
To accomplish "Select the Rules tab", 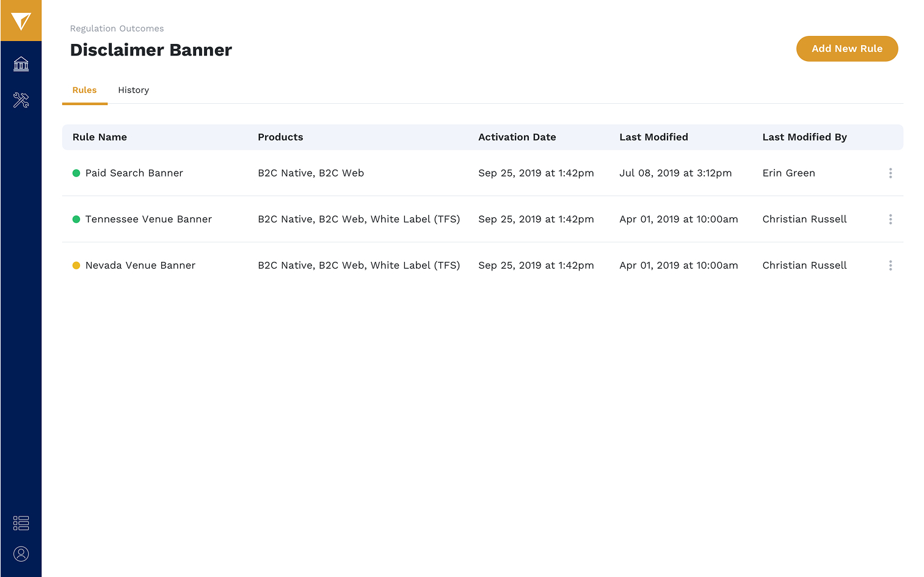I will point(84,90).
